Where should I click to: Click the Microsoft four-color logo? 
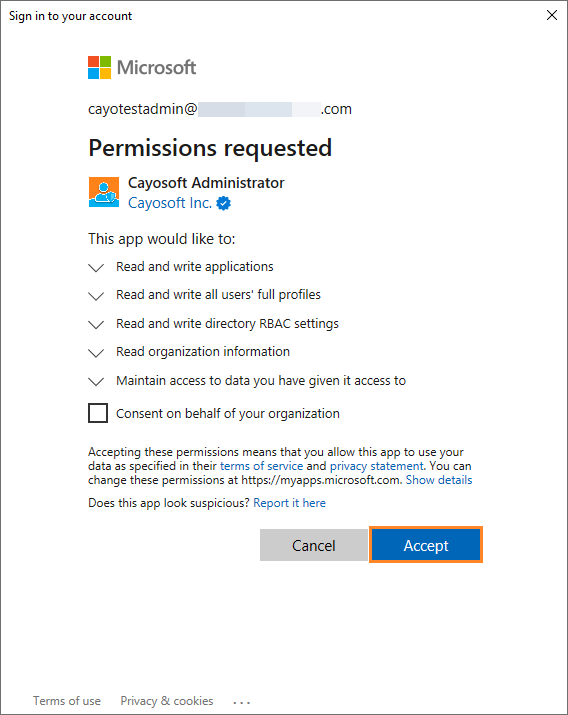99,67
